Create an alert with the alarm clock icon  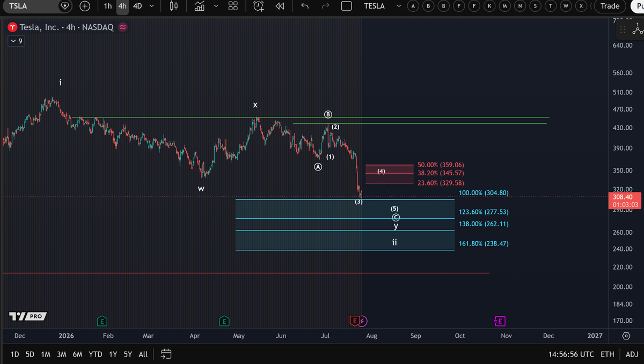click(259, 6)
